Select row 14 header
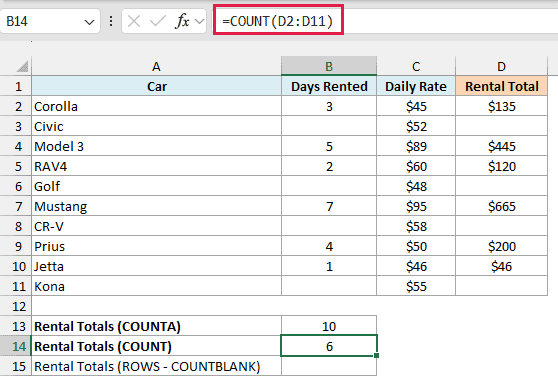 pyautogui.click(x=16, y=346)
